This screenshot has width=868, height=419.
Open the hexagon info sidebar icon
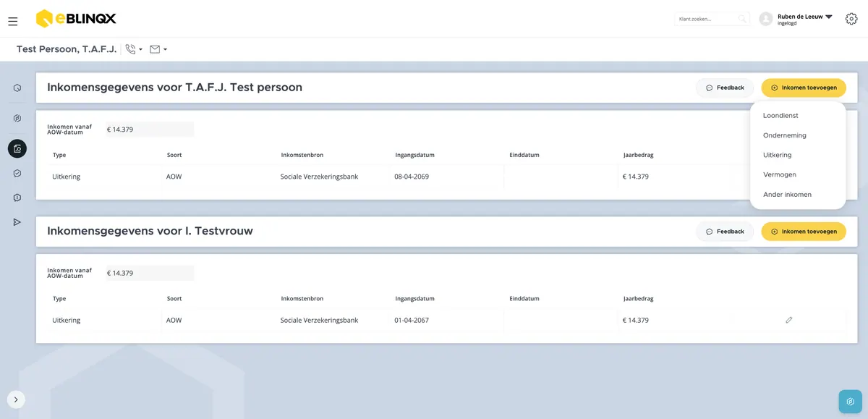coord(17,198)
